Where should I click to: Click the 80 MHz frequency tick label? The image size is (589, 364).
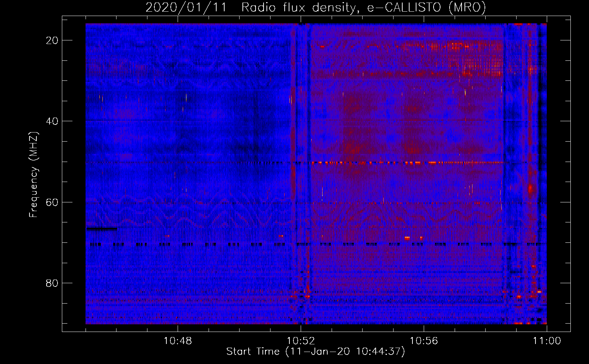52,283
